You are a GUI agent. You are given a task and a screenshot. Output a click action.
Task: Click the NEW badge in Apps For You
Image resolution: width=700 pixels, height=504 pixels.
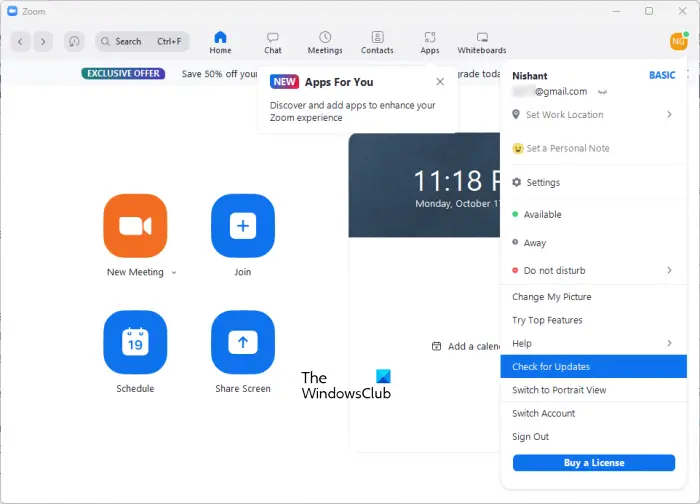pos(284,82)
